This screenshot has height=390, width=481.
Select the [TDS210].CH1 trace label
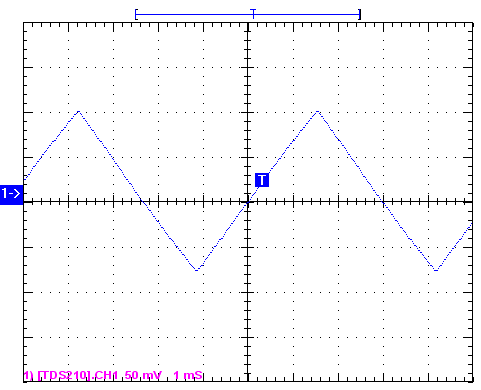[78, 376]
